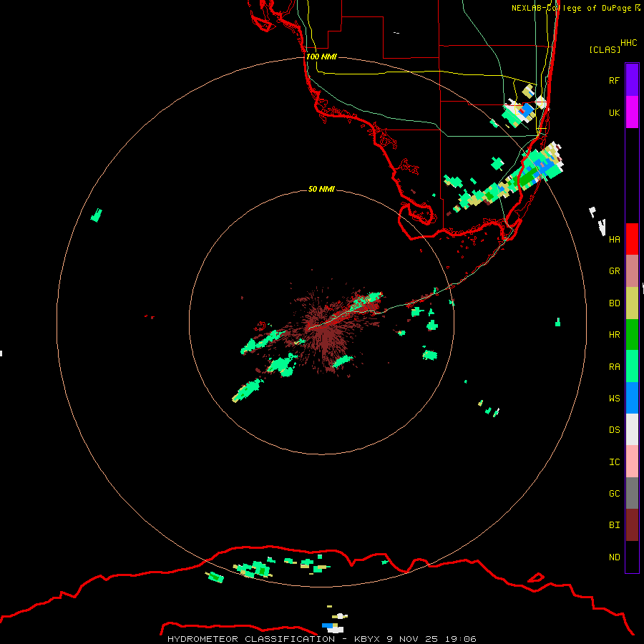Click the RA legend label
Viewport: 644px width, 644px height.
(x=615, y=367)
